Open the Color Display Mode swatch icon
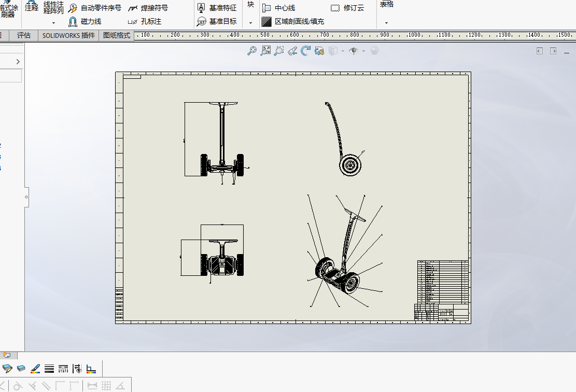 coord(91,369)
